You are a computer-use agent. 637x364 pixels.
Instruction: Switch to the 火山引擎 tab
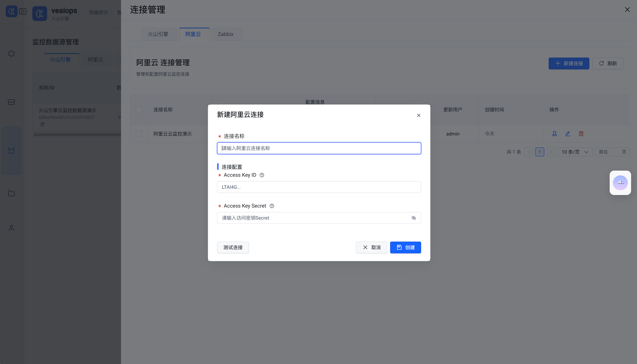click(158, 34)
